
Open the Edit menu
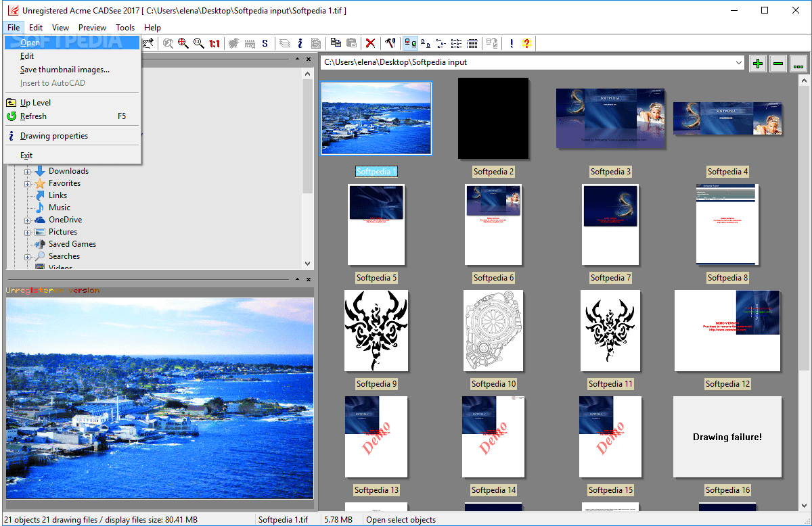point(36,27)
